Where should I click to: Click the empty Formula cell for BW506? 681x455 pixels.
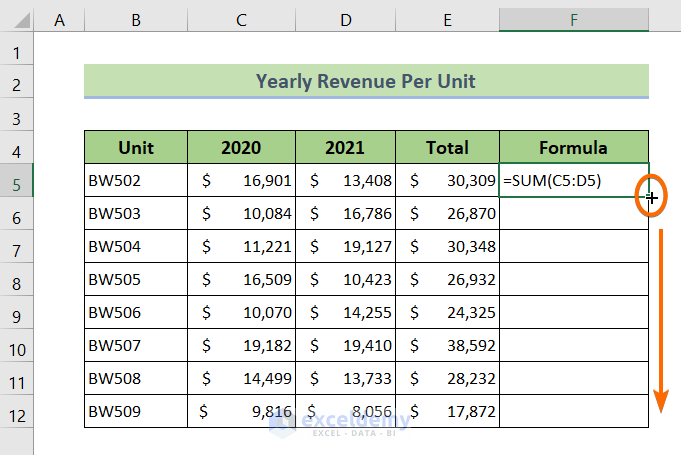574,313
